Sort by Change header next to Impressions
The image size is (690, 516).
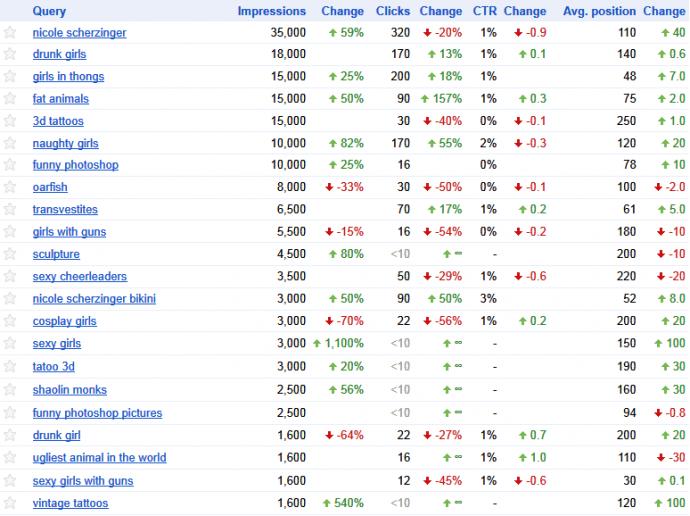coord(342,11)
